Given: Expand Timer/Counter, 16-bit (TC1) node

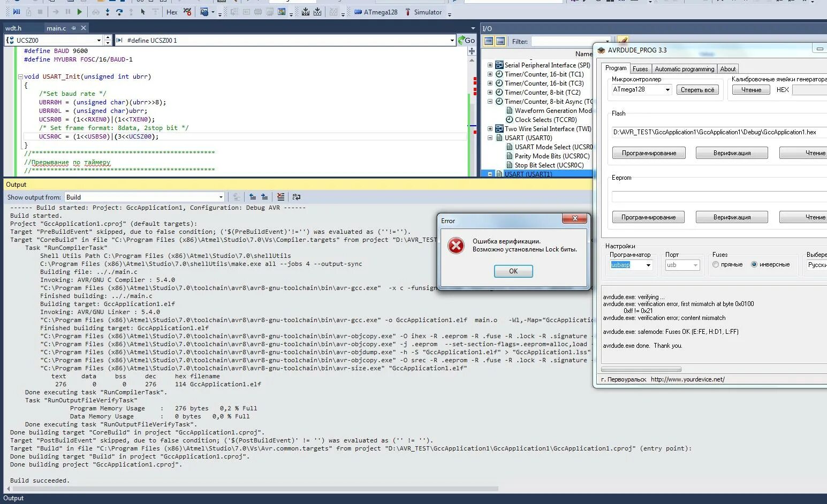Looking at the screenshot, I should pyautogui.click(x=490, y=74).
